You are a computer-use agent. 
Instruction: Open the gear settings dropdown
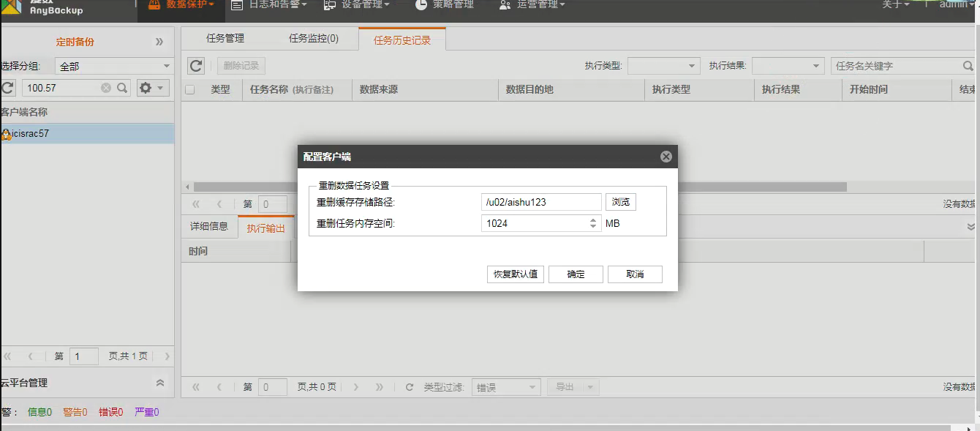[153, 88]
